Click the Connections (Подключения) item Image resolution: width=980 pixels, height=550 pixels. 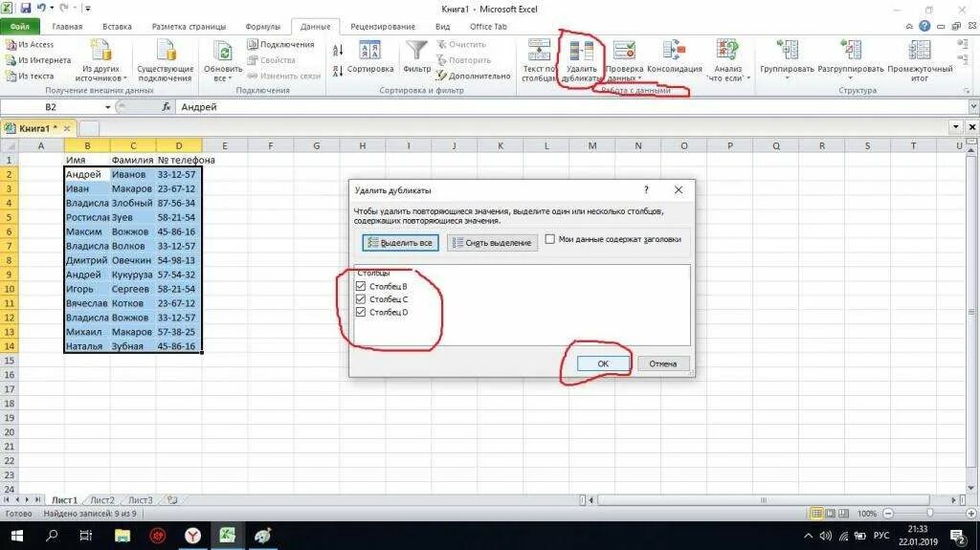[280, 44]
